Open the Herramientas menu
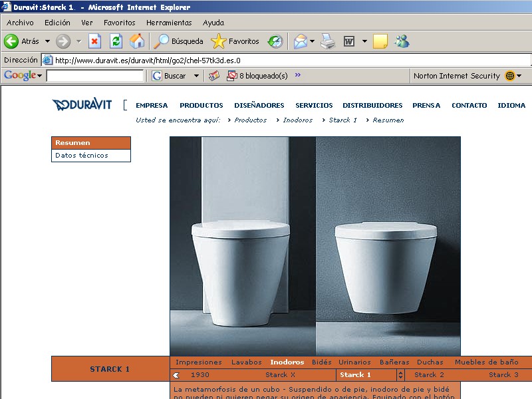 coord(169,23)
